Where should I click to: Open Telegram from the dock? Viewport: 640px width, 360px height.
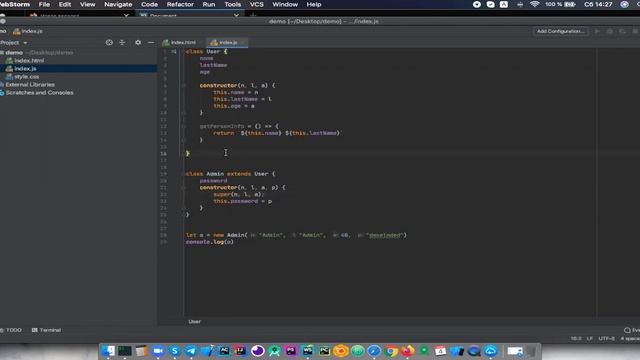[191, 351]
